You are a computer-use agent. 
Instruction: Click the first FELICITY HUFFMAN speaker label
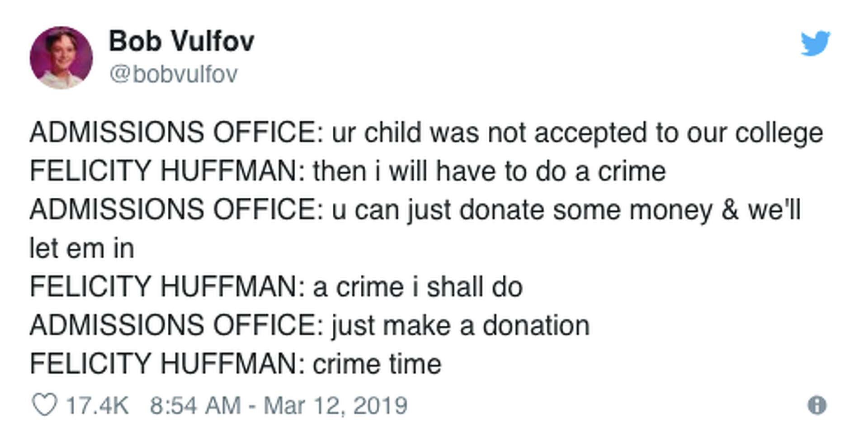[x=167, y=171]
